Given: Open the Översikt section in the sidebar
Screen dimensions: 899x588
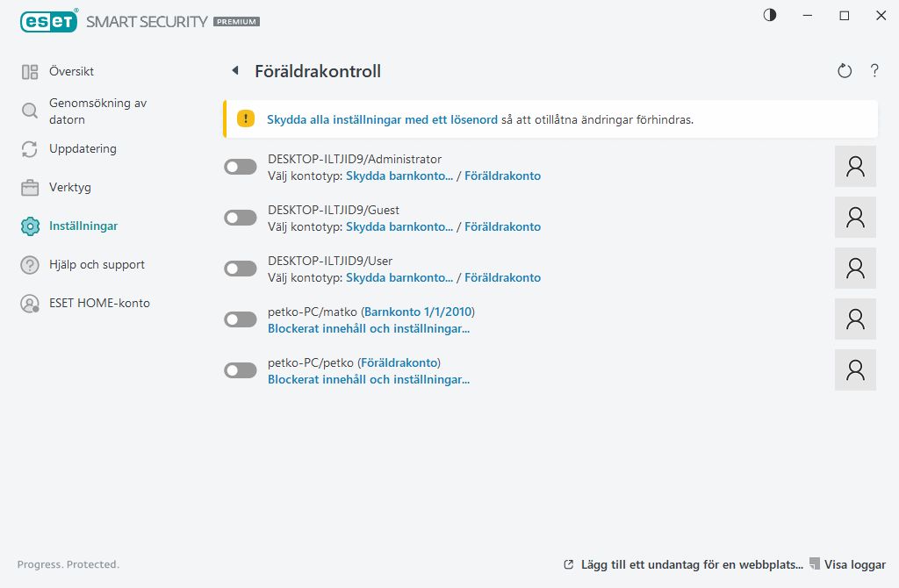Looking at the screenshot, I should (71, 71).
